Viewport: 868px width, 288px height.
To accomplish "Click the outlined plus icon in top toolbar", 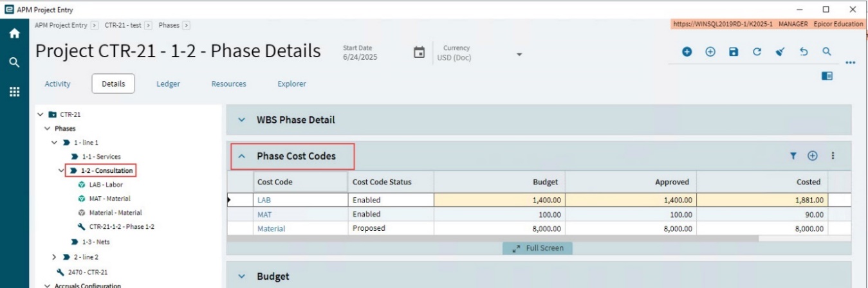I will (x=710, y=52).
